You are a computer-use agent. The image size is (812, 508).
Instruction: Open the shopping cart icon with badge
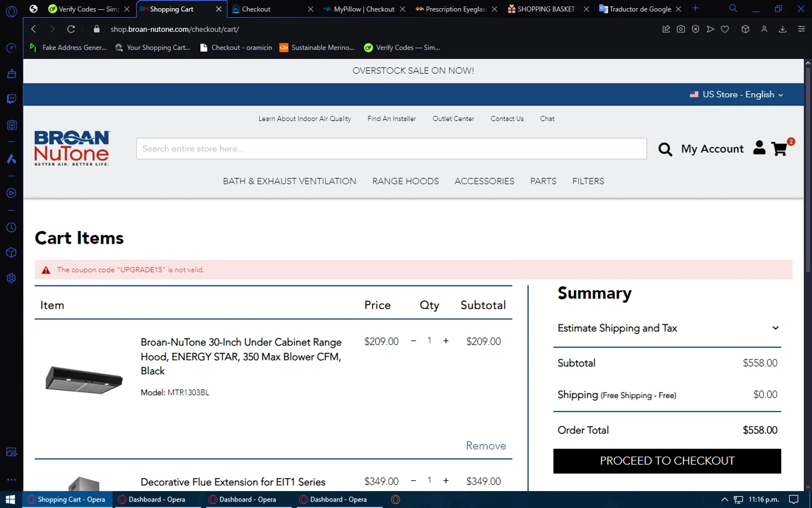click(780, 148)
